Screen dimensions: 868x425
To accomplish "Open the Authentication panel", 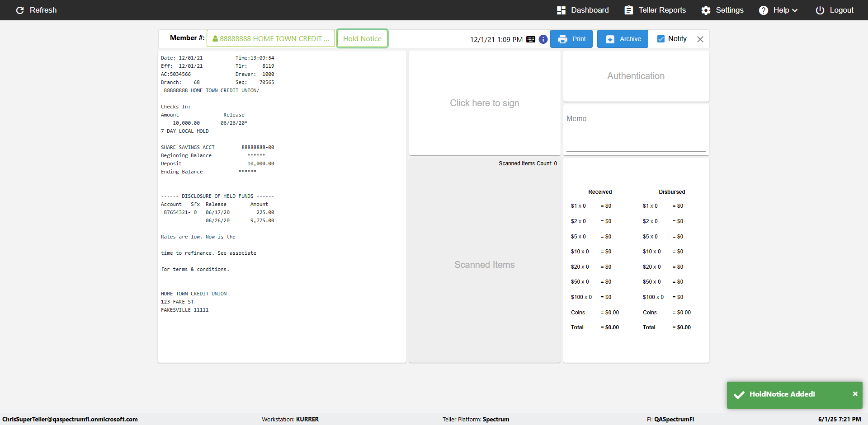I will click(636, 76).
